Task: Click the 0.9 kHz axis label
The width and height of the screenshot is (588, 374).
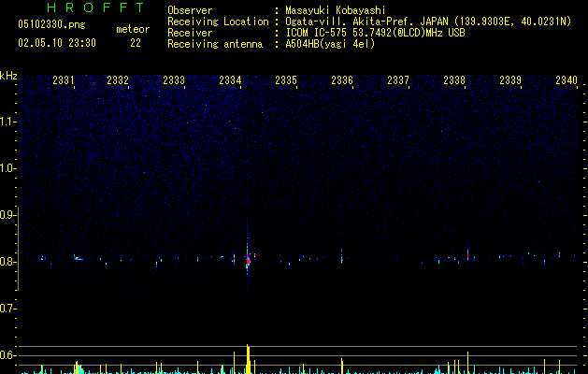Action: (7, 215)
